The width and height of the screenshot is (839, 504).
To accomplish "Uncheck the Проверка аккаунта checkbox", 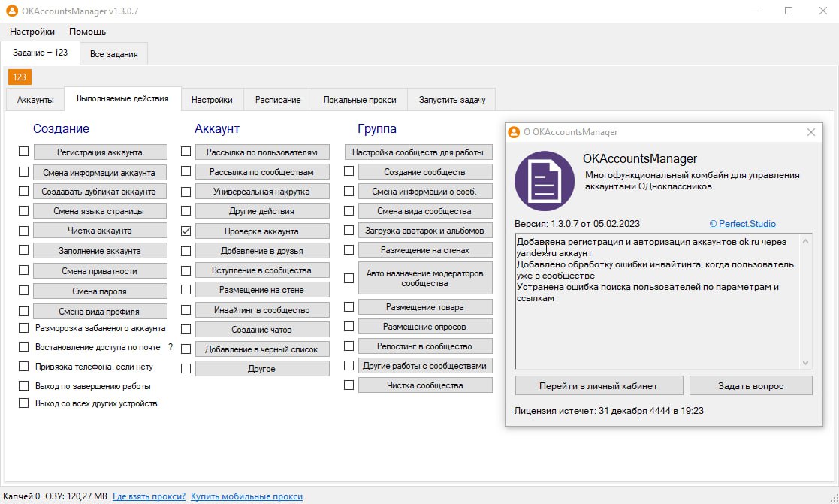I will (186, 231).
